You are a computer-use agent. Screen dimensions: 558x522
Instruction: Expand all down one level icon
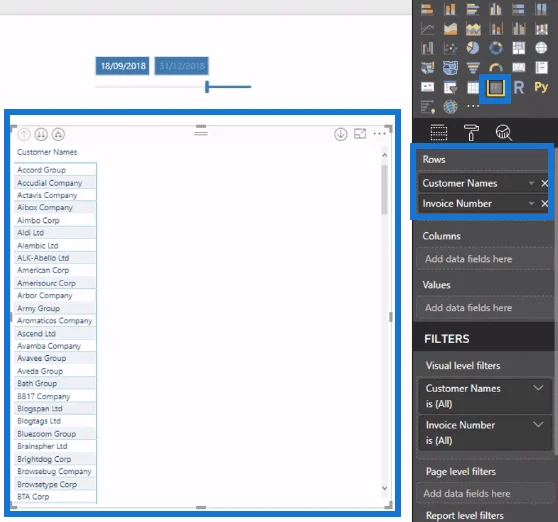58,134
